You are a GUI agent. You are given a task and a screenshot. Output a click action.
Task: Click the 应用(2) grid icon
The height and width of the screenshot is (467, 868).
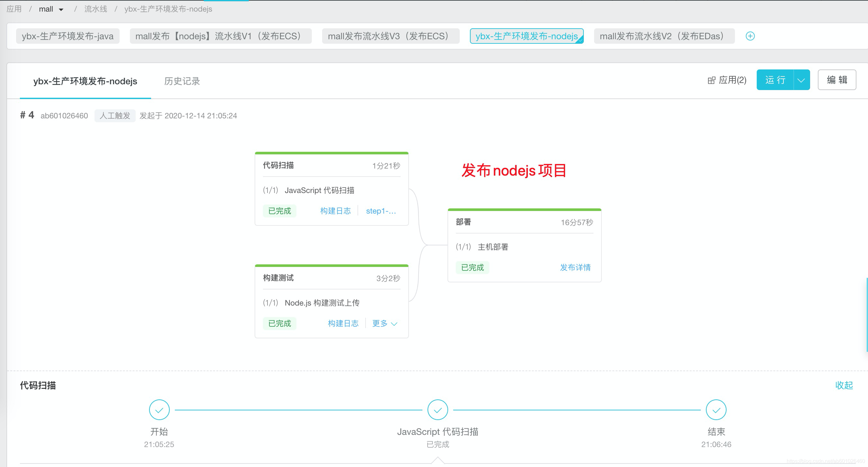coord(711,80)
